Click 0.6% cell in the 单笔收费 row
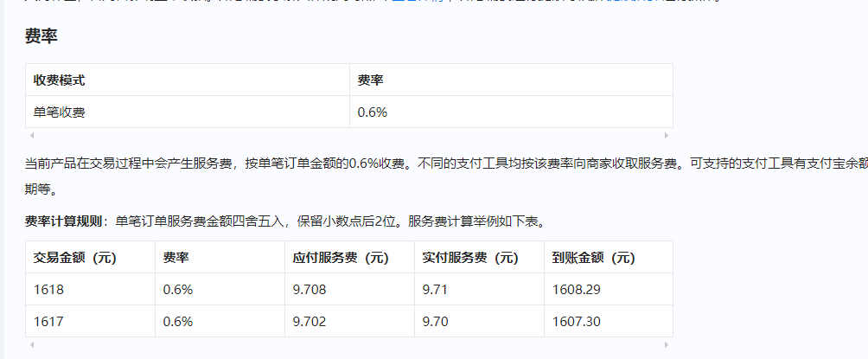The width and height of the screenshot is (868, 359). click(373, 112)
